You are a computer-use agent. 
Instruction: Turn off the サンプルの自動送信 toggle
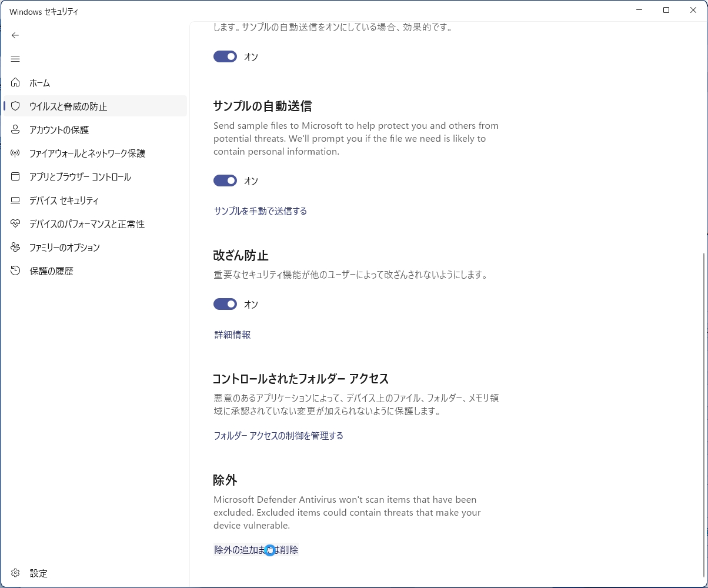(225, 181)
